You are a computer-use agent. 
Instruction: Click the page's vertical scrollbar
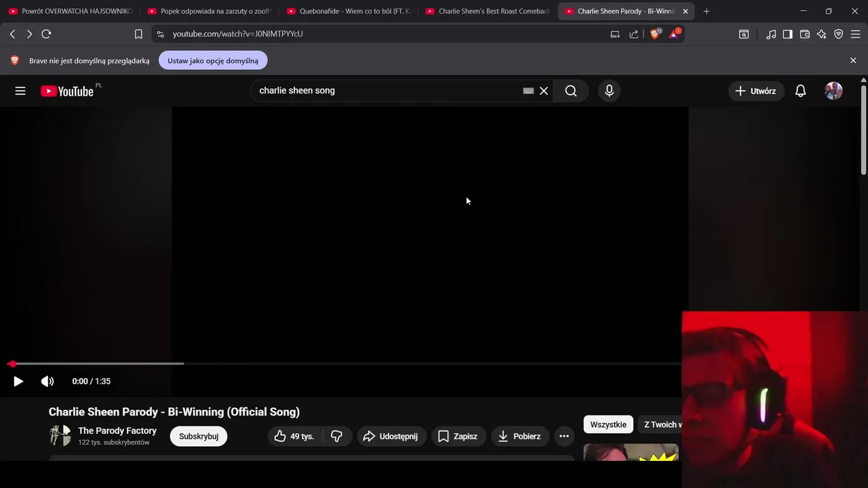coord(863,129)
